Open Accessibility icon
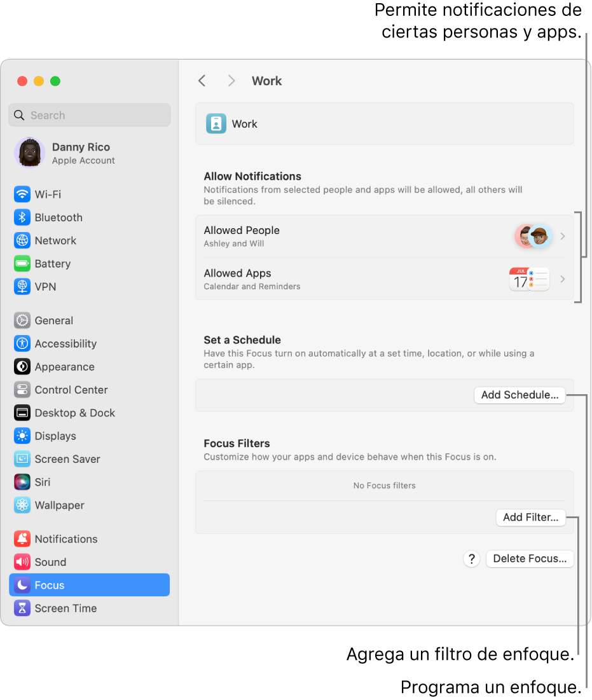Image resolution: width=592 pixels, height=700 pixels. pyautogui.click(x=22, y=344)
